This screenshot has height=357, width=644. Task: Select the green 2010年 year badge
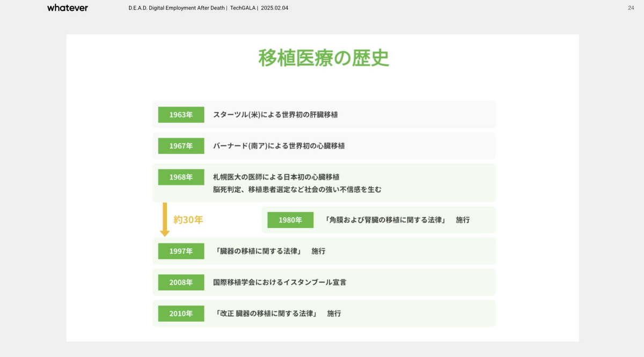[181, 313]
